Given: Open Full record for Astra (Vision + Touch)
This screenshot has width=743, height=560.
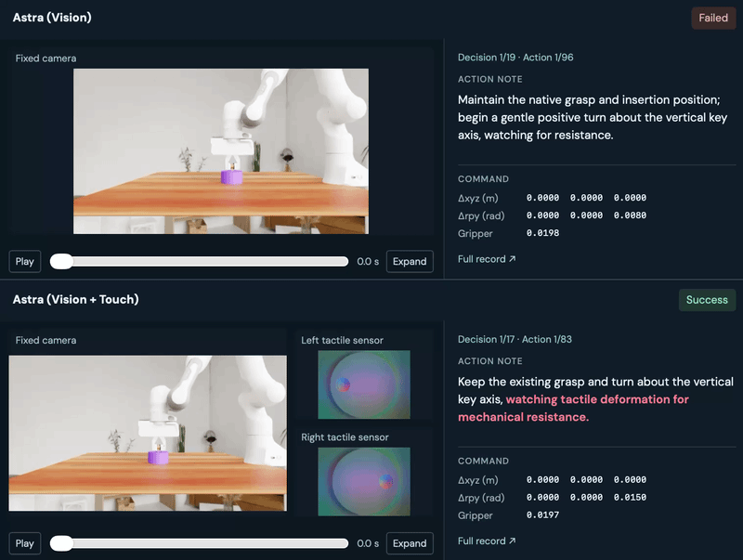Looking at the screenshot, I should [x=487, y=541].
